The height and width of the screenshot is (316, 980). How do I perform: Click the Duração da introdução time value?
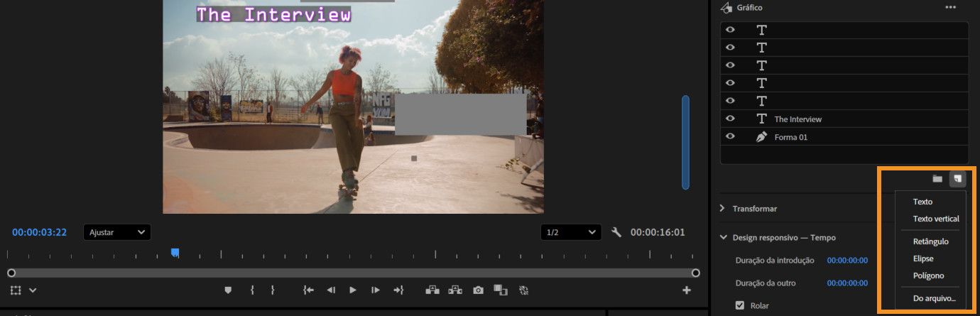pyautogui.click(x=847, y=261)
